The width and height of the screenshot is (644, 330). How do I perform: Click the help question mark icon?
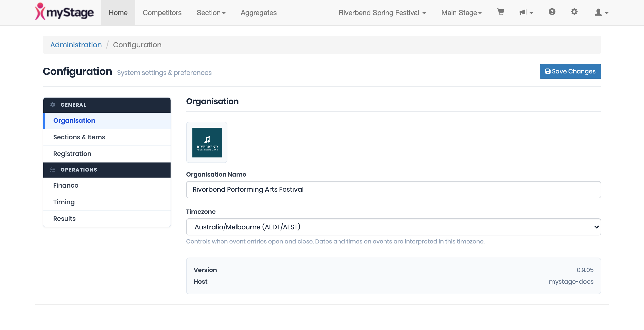click(x=552, y=12)
